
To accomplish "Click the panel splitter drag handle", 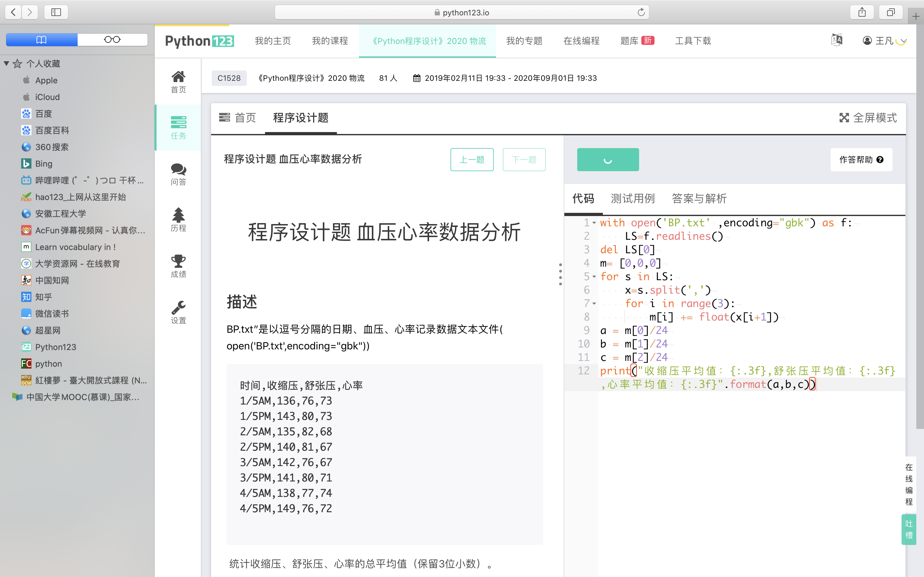I will click(x=560, y=274).
